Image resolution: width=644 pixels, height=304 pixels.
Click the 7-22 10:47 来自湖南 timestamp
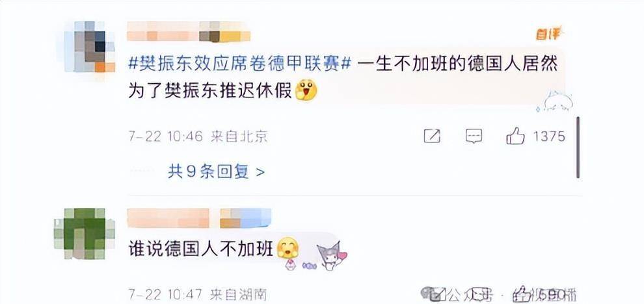point(198,294)
